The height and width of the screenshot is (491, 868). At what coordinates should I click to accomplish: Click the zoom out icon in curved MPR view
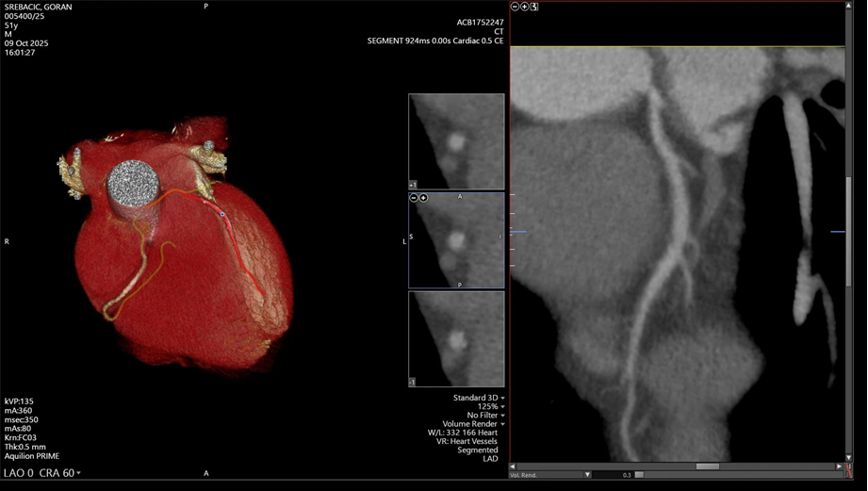pyautogui.click(x=515, y=7)
